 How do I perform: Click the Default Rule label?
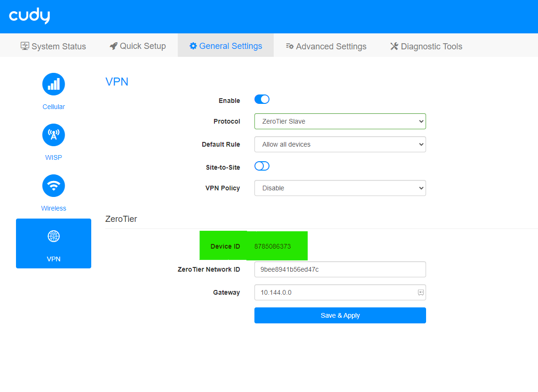click(x=221, y=144)
